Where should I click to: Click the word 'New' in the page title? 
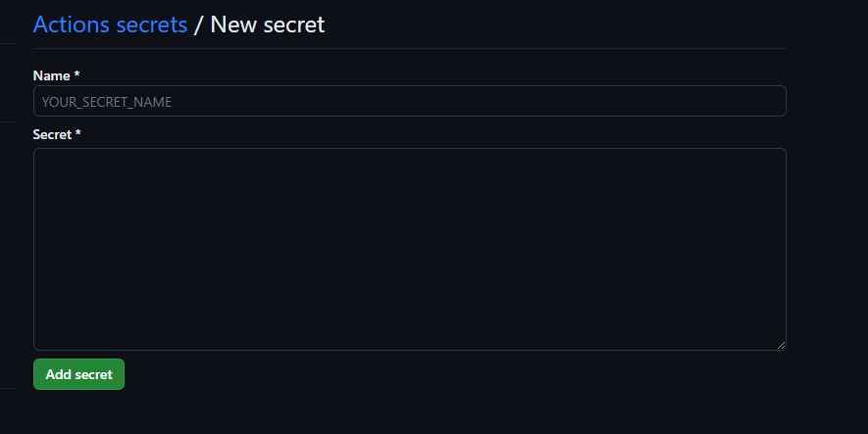(233, 24)
